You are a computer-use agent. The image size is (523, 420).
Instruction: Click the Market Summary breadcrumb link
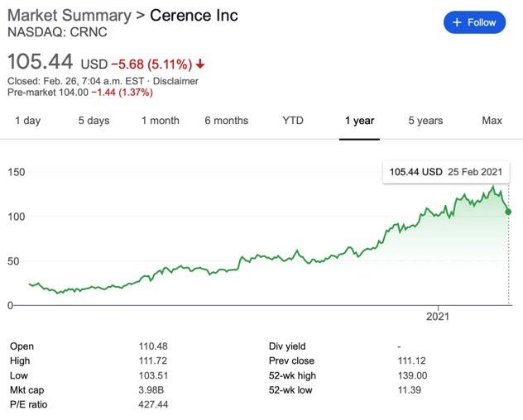[69, 16]
